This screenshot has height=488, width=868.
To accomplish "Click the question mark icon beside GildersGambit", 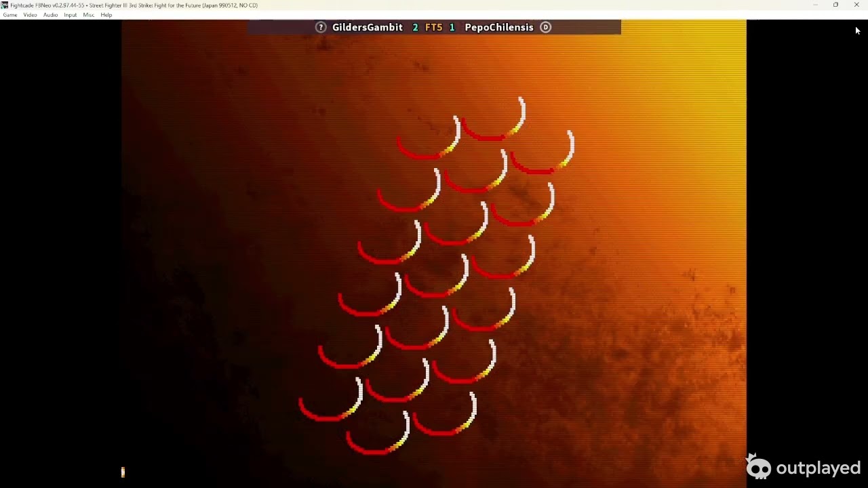I will 321,27.
